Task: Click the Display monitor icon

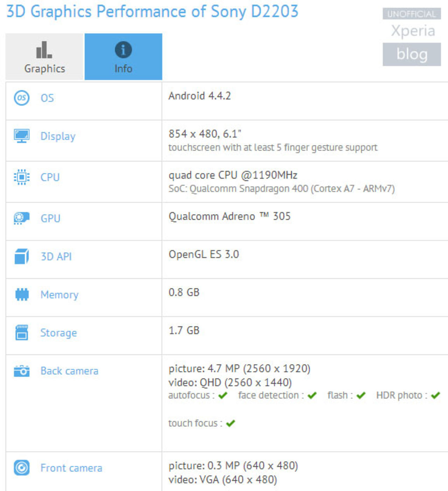Action: click(x=22, y=136)
